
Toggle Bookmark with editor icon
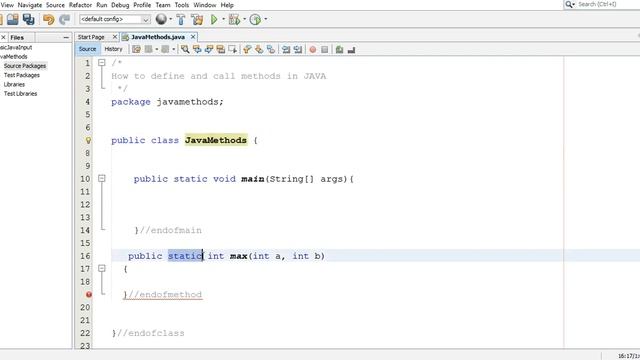pos(271,49)
